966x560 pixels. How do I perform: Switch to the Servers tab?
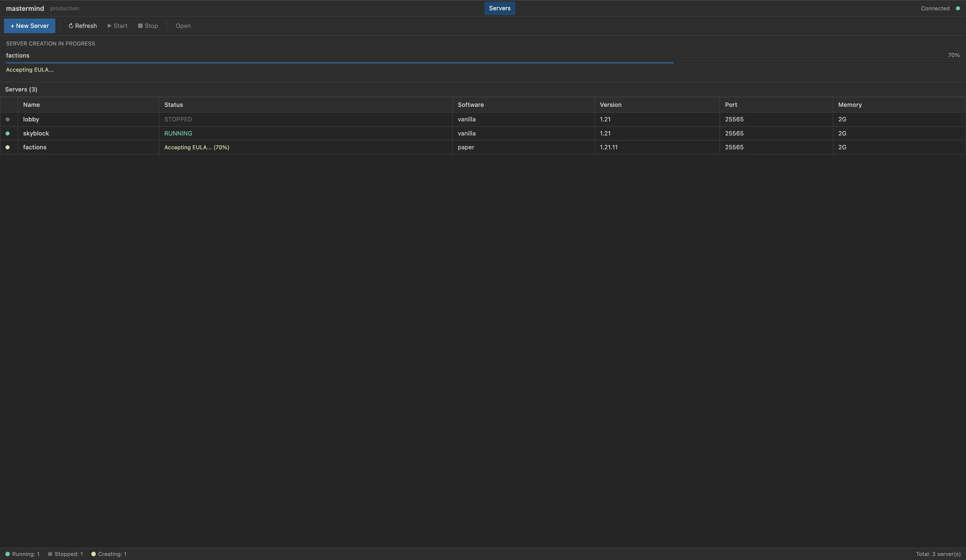[500, 8]
